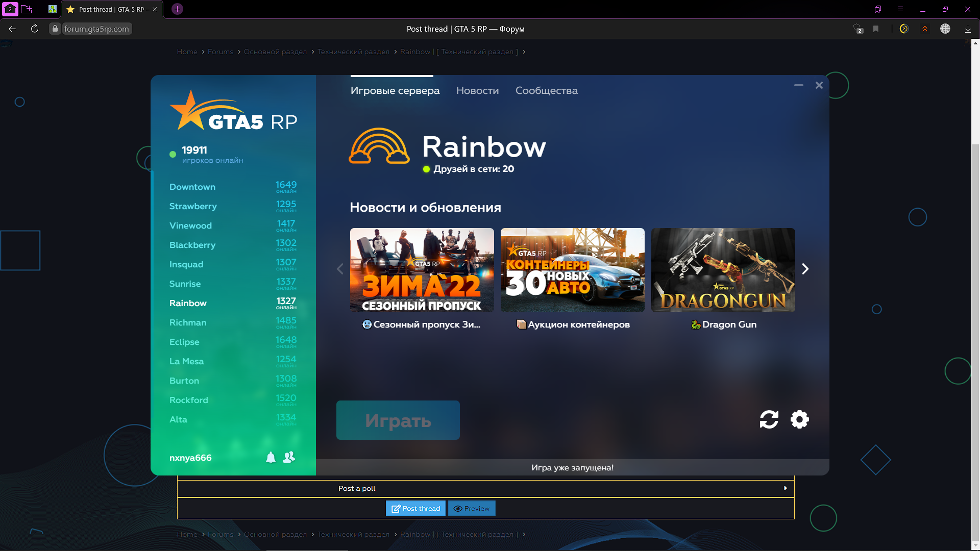Screen dimensions: 980x551
Task: Expand the Post a poll section
Action: point(786,488)
